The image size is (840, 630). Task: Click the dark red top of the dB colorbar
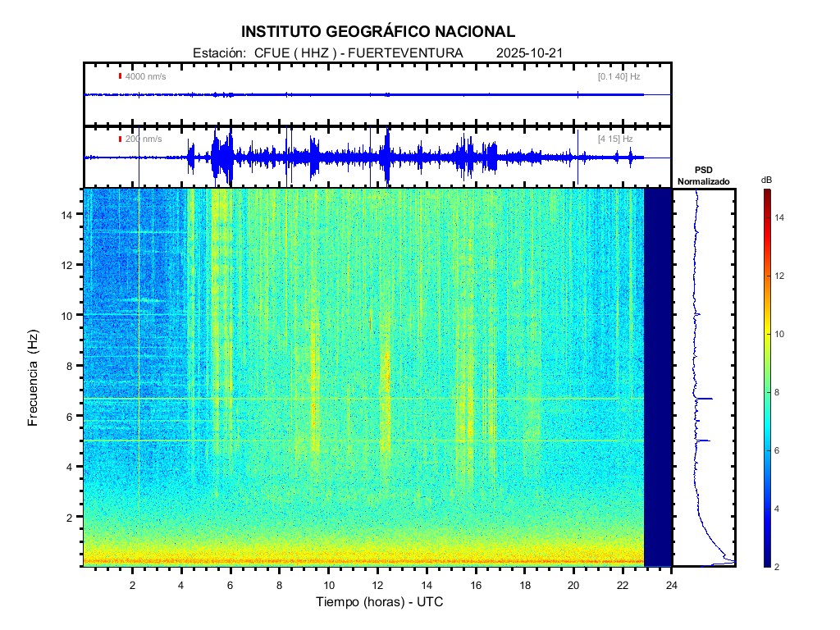coord(765,194)
